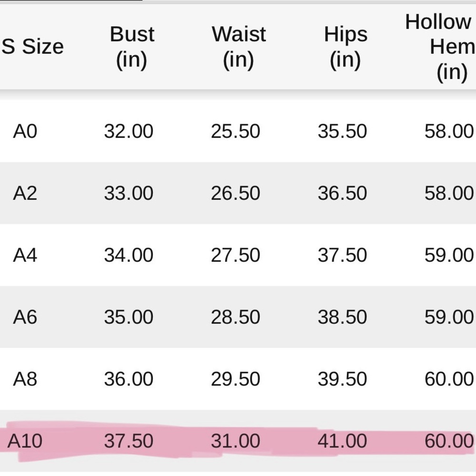Image resolution: width=476 pixels, height=476 pixels.
Task: Click bust value 32.00 for A0
Action: point(129,131)
